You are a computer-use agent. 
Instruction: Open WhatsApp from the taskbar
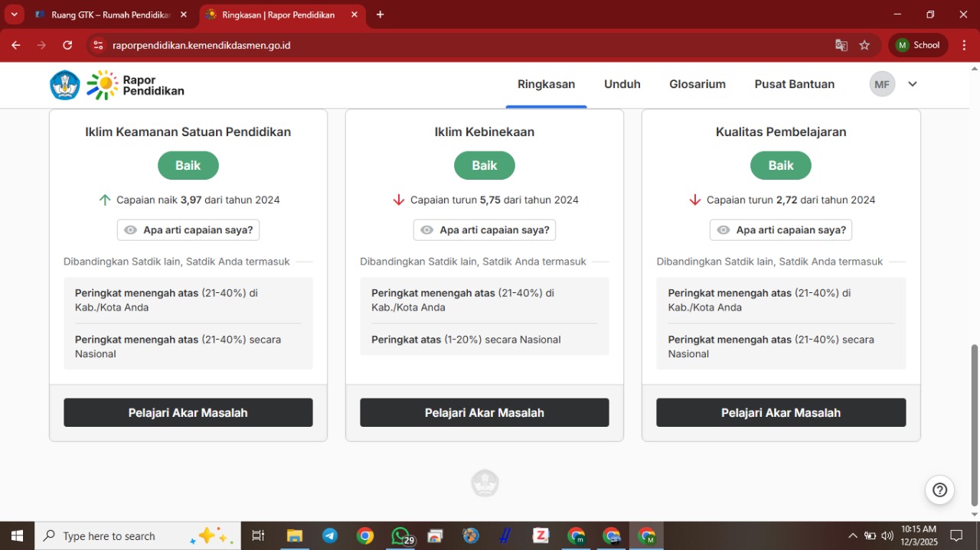click(x=400, y=536)
